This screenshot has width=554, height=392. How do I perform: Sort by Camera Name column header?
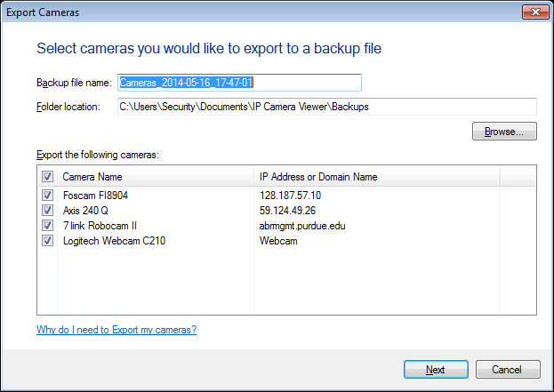pyautogui.click(x=156, y=177)
